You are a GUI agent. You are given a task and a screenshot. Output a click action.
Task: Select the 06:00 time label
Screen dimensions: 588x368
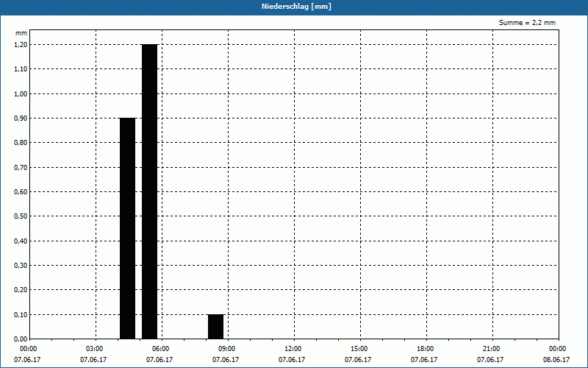coord(160,349)
